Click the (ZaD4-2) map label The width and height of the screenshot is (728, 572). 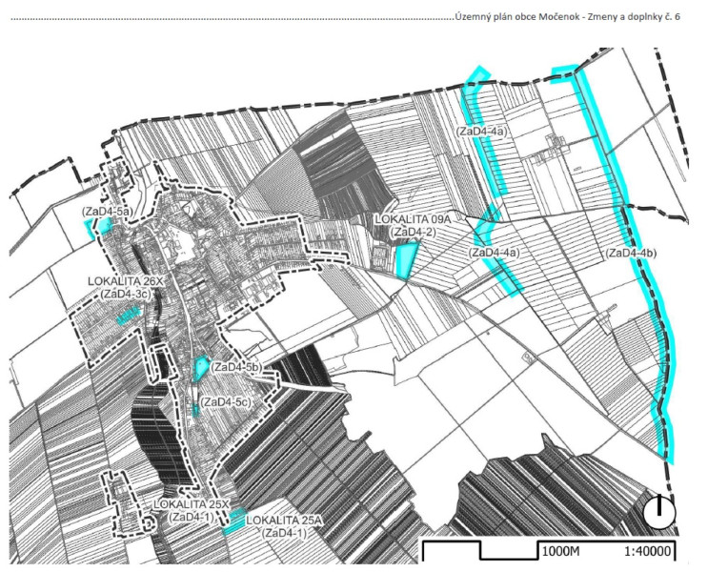click(x=415, y=232)
